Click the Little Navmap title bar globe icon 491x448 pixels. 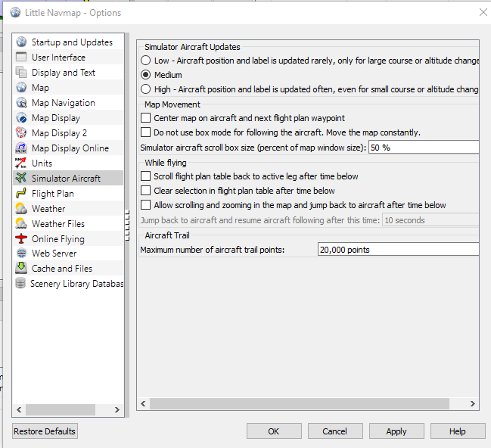click(15, 13)
